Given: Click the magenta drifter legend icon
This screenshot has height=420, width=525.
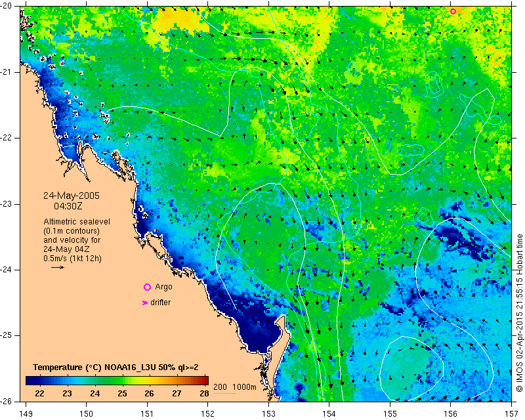Looking at the screenshot, I should click(x=145, y=303).
